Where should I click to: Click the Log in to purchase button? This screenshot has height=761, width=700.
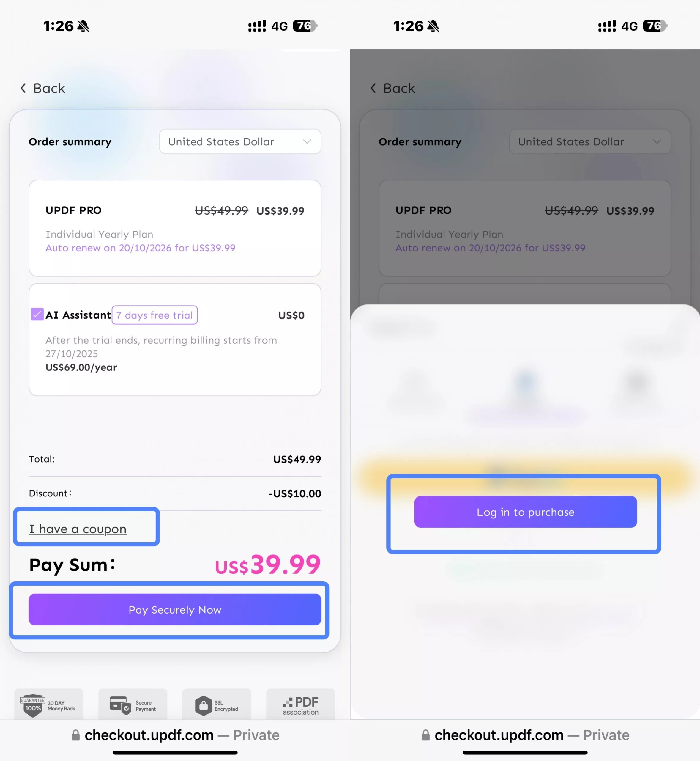pos(526,512)
